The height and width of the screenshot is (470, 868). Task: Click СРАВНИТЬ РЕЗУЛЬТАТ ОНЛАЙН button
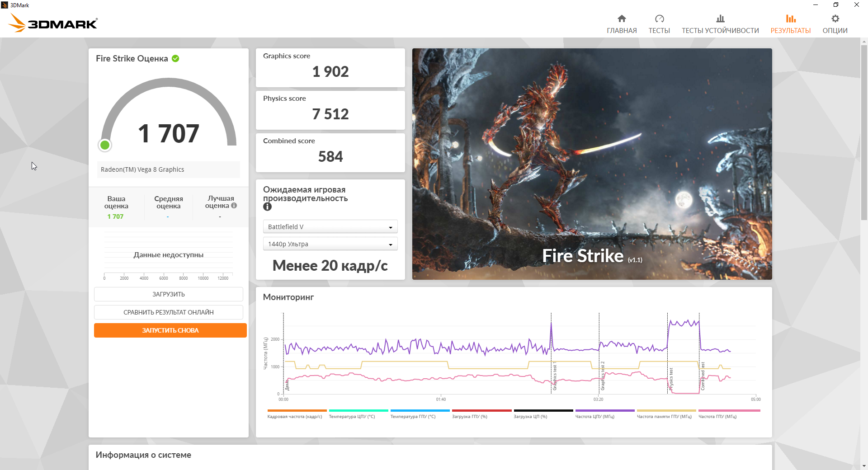pyautogui.click(x=169, y=312)
